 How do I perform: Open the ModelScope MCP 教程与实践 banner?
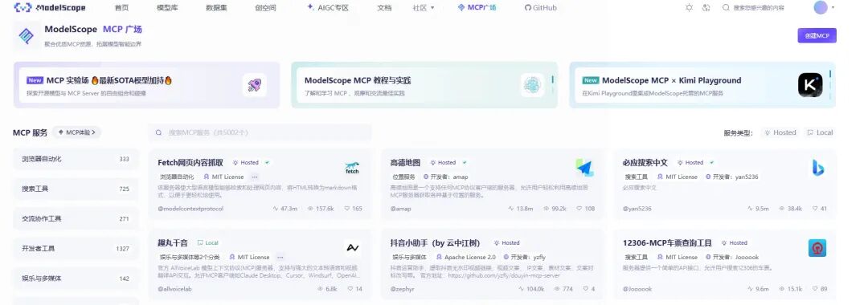point(424,85)
